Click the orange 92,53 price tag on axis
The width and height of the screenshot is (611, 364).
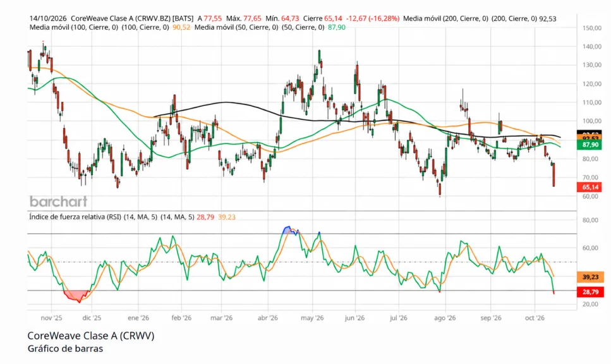coord(590,138)
